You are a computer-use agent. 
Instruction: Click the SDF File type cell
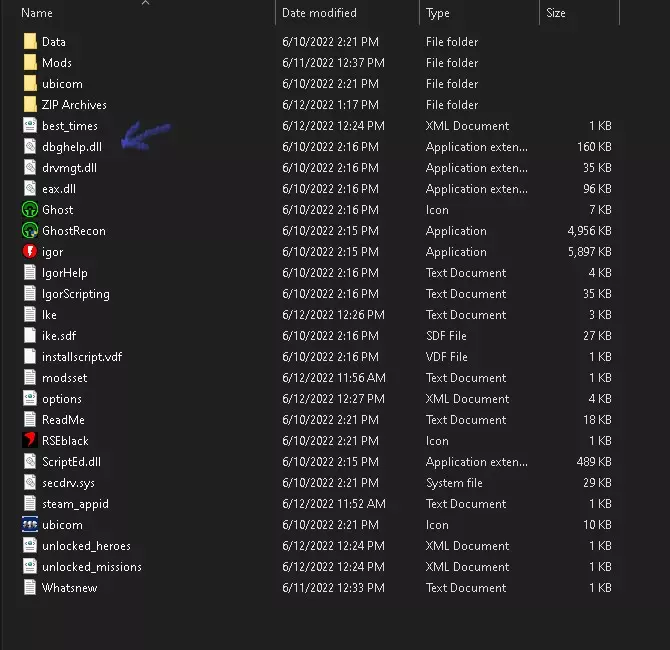pyautogui.click(x=446, y=336)
